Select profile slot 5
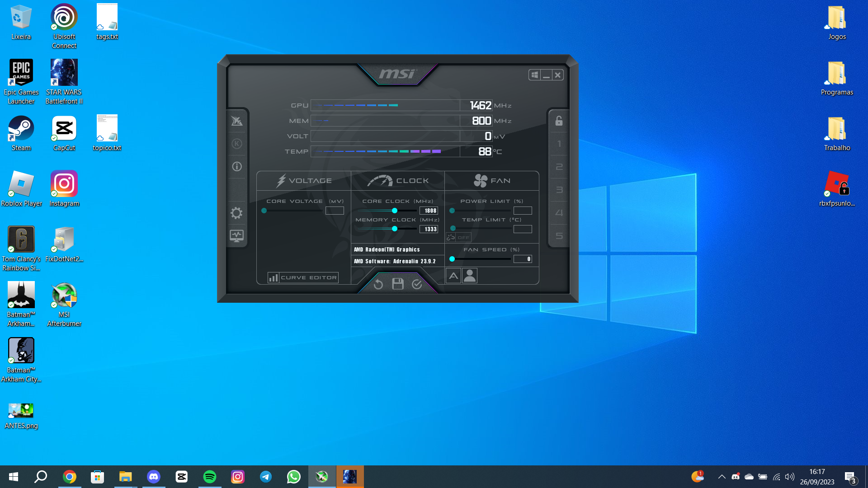 pyautogui.click(x=559, y=236)
